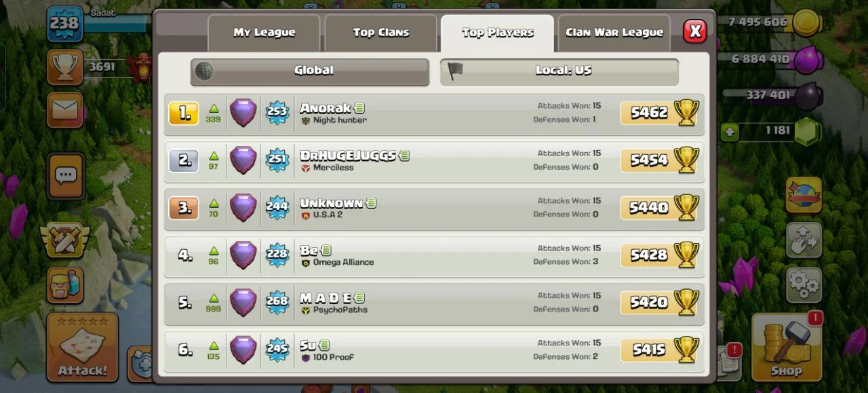Open the Attack! map button

click(x=82, y=347)
